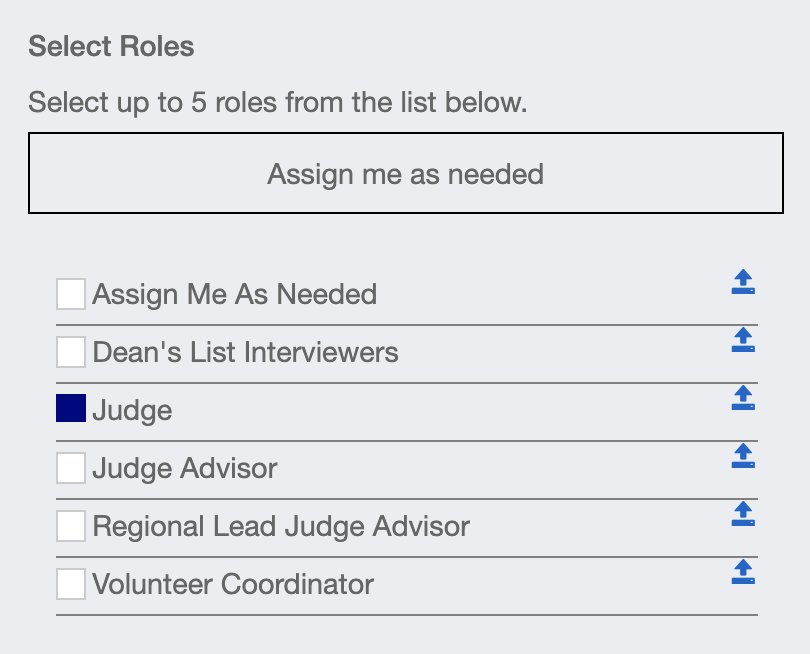Click the upload icon beside Assign Me As Needed
The height and width of the screenshot is (654, 810).
click(x=743, y=282)
